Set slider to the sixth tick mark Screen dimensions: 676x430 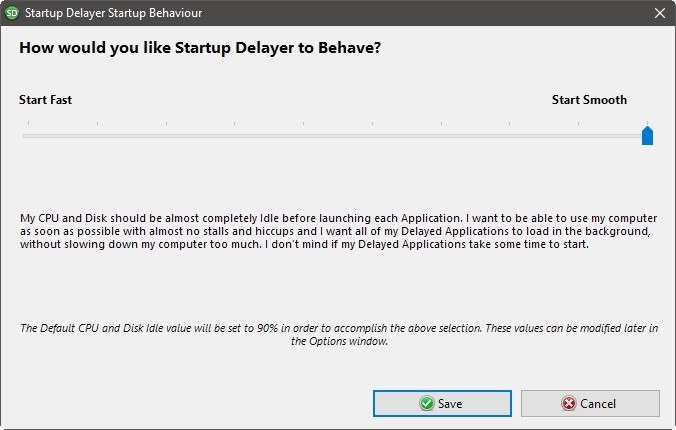[372, 135]
